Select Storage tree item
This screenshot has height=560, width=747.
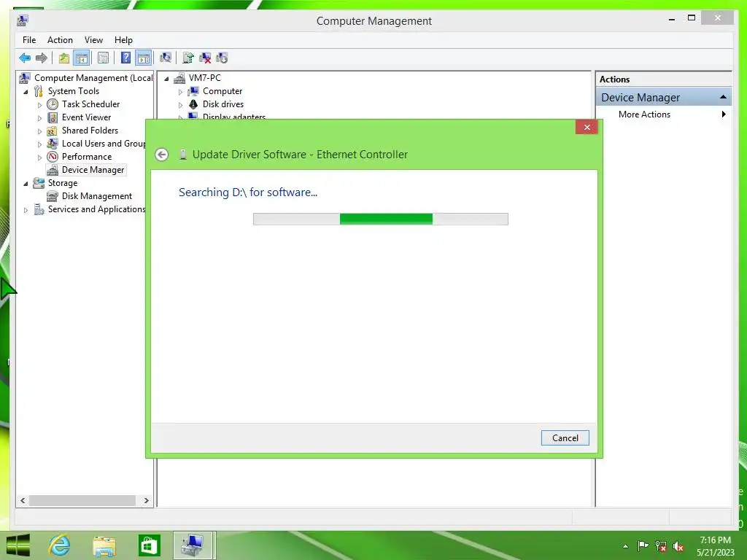63,183
